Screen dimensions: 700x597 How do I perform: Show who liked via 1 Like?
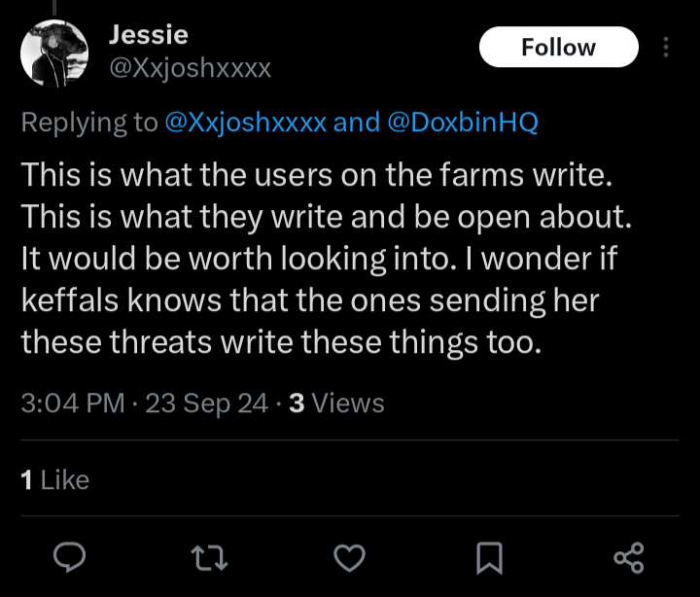pos(54,480)
